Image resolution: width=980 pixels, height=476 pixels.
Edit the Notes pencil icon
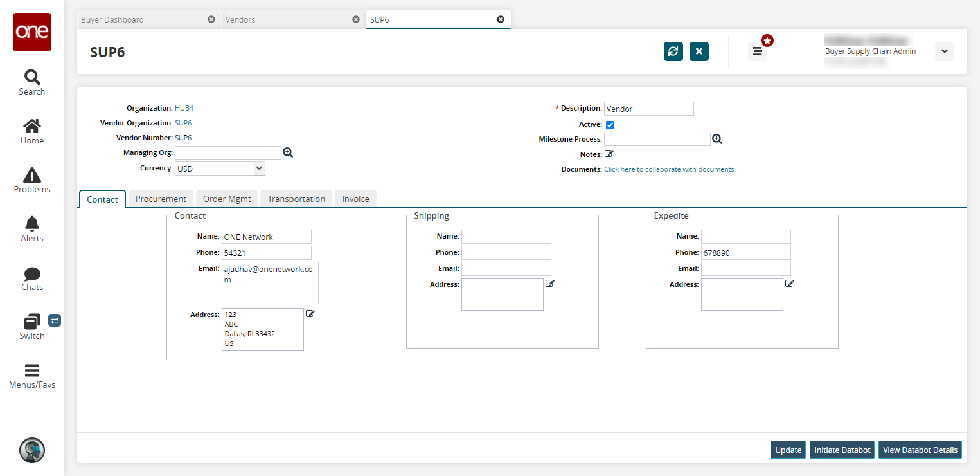coord(609,154)
